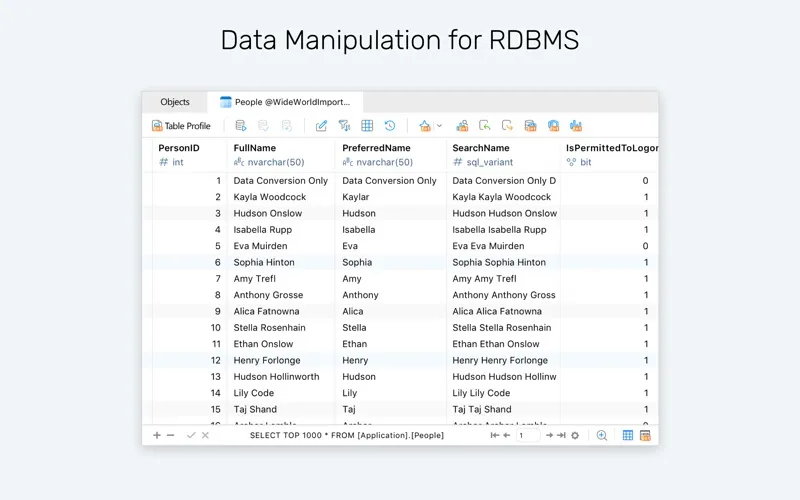Click the import data icon with green arrow
800x500 pixels.
point(485,126)
